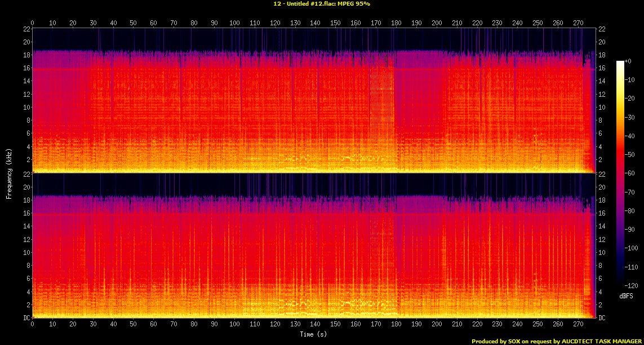
Task: Click the 22 kHz label at top-left of upper channel
Action: coord(26,29)
